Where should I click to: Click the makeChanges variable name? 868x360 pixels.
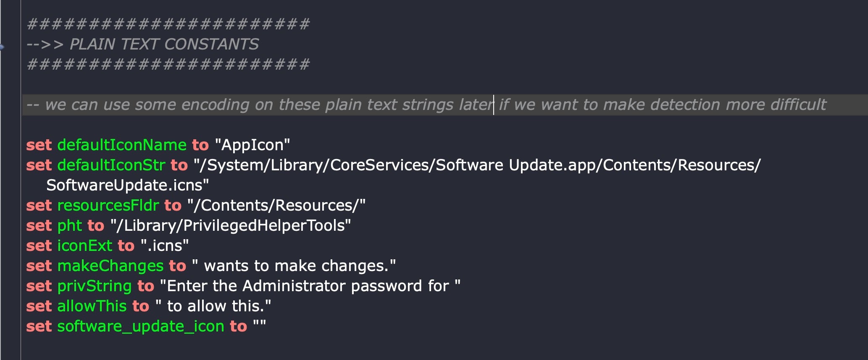[110, 266]
